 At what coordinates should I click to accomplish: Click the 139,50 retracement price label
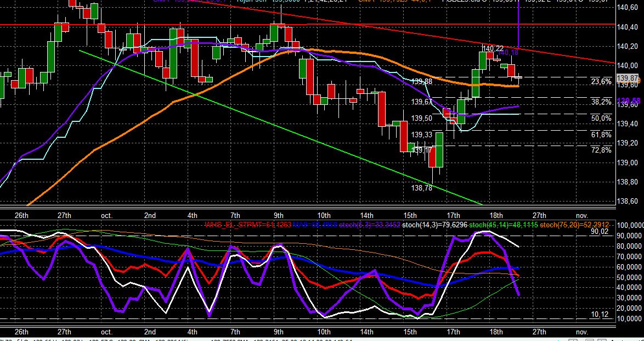tap(422, 118)
